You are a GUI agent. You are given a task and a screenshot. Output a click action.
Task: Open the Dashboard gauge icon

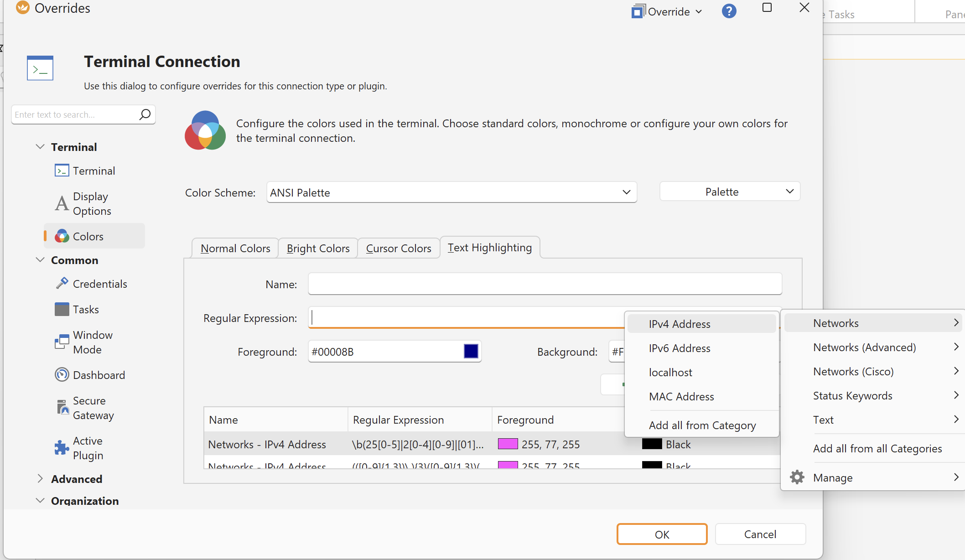tap(62, 375)
